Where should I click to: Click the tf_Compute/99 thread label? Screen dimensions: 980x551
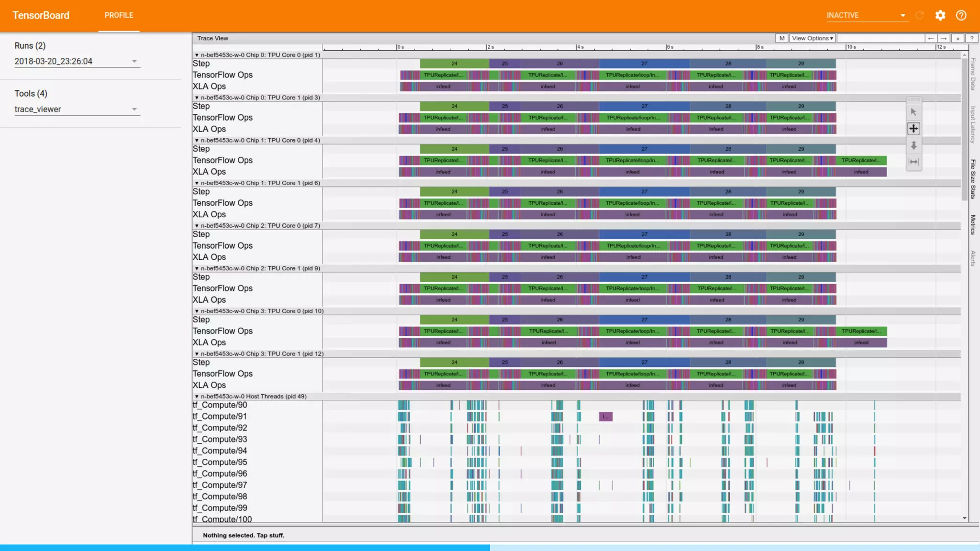(220, 508)
